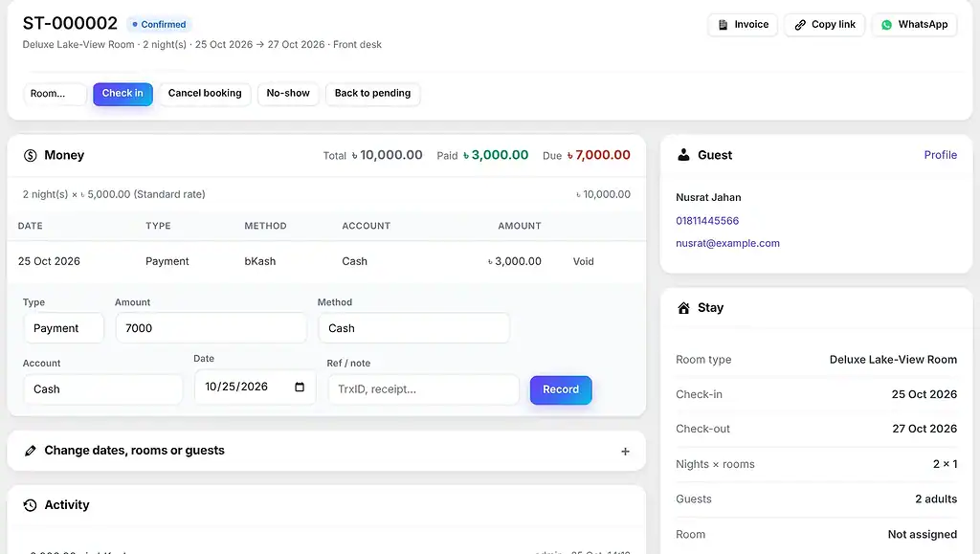This screenshot has height=554, width=980.
Task: Click the WhatsApp logo icon
Action: [886, 25]
